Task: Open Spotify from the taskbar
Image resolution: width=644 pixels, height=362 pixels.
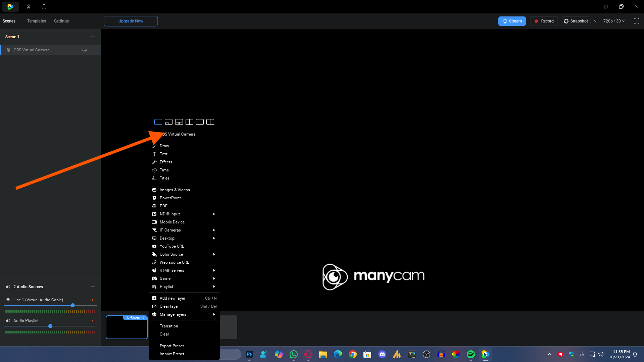Action: tap(471, 354)
